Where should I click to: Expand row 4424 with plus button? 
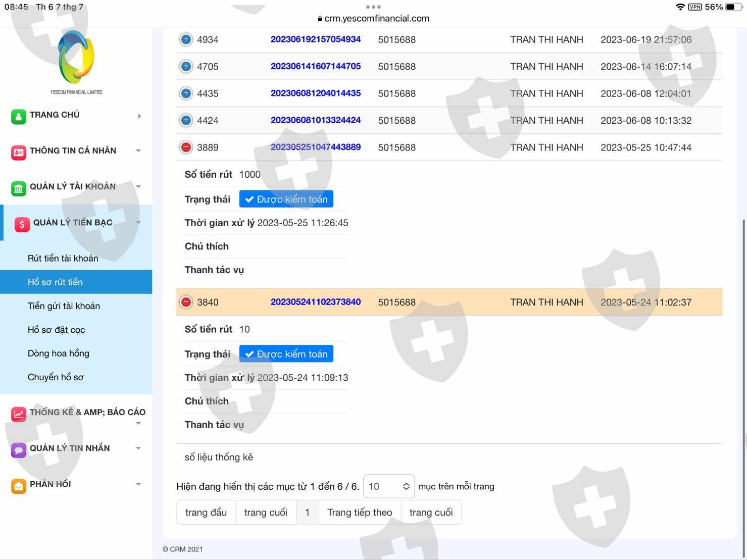pos(186,120)
